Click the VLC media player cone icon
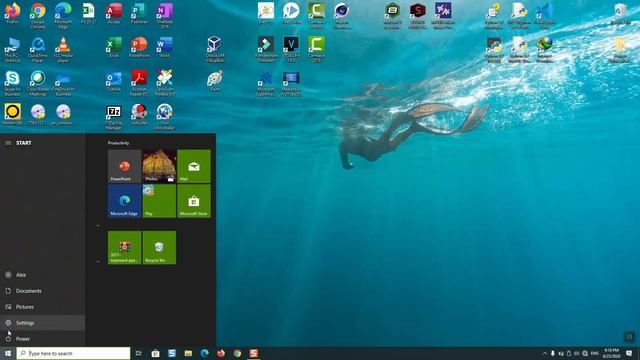This screenshot has width=640, height=360. tap(63, 49)
